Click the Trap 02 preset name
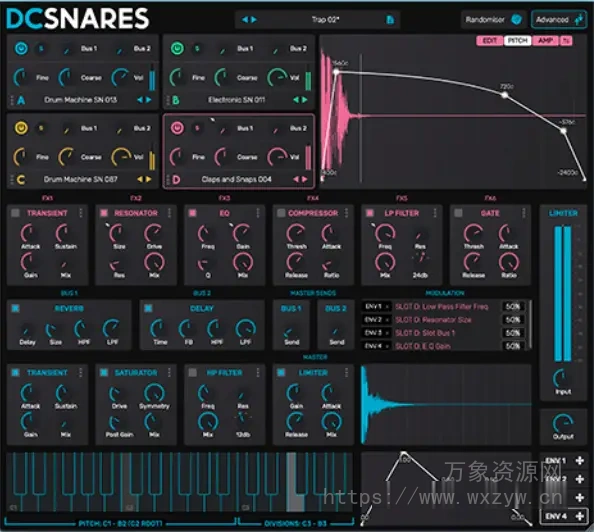The height and width of the screenshot is (532, 594). 325,20
